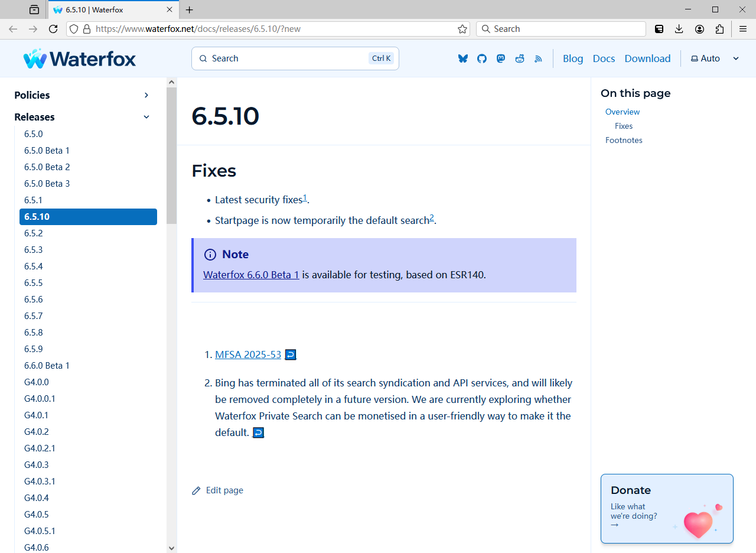The image size is (756, 553).
Task: Toggle the sidebar icon left of downloads
Action: [659, 29]
